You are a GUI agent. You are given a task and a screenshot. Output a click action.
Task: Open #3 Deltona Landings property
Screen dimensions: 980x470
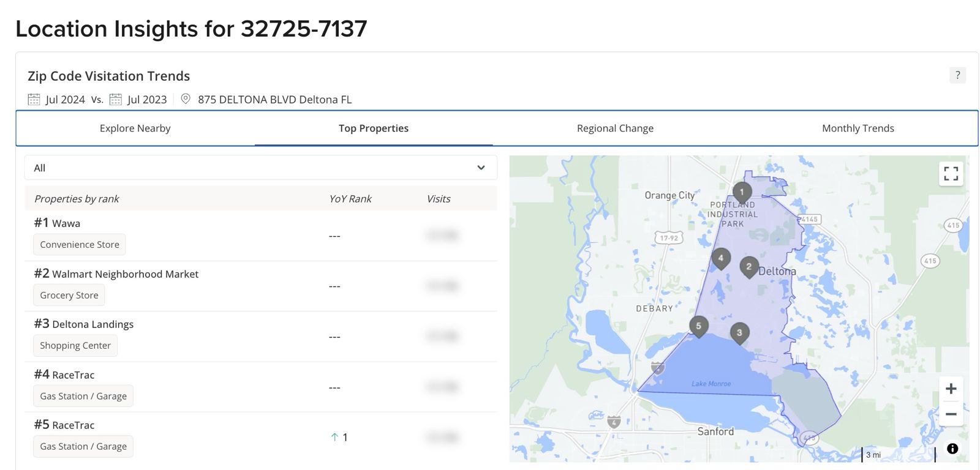click(83, 324)
